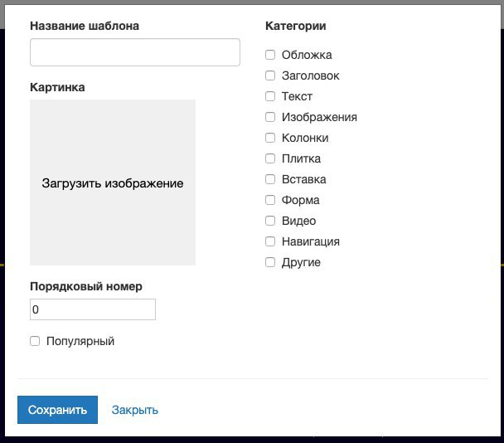
Task: Open the Загрузить изображение upload area
Action: [x=113, y=183]
